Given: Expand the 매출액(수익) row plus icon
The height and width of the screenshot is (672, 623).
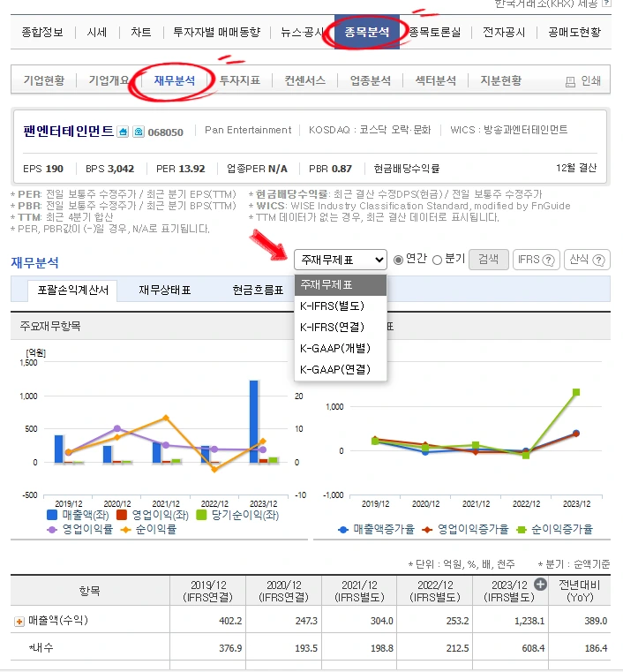Looking at the screenshot, I should click(x=19, y=621).
